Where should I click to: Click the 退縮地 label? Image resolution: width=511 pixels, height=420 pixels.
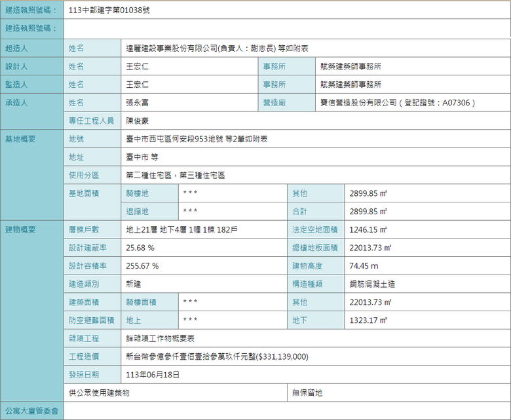click(x=137, y=212)
